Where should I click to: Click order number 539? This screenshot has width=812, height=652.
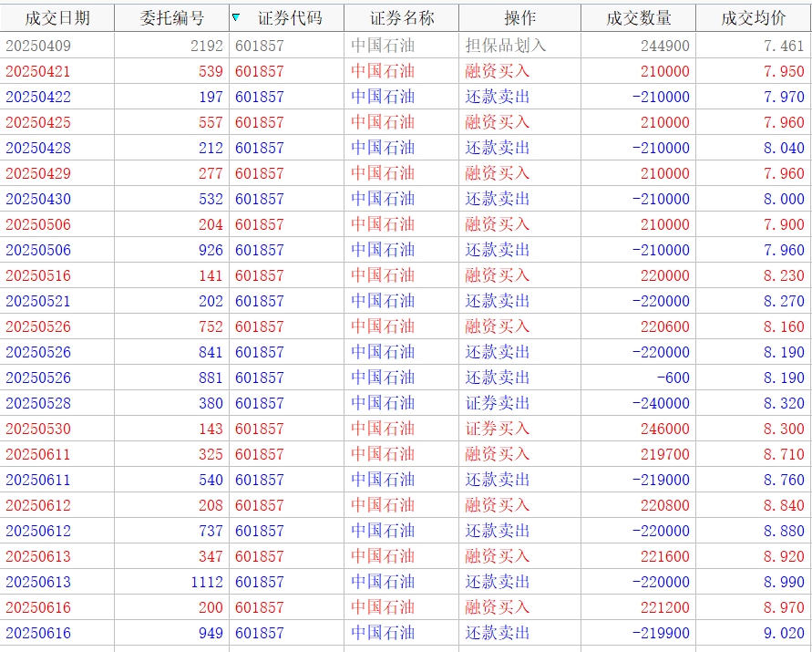(211, 71)
